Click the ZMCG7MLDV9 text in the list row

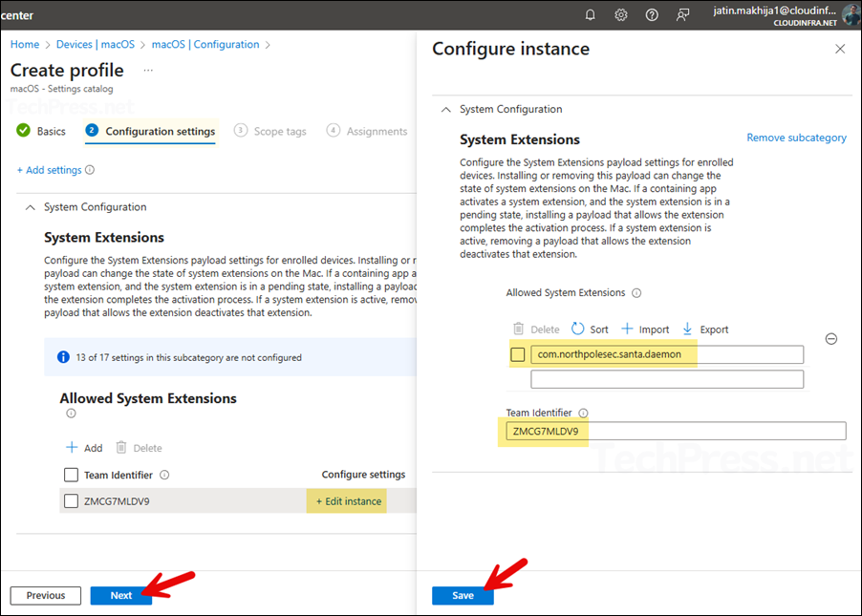tap(117, 501)
